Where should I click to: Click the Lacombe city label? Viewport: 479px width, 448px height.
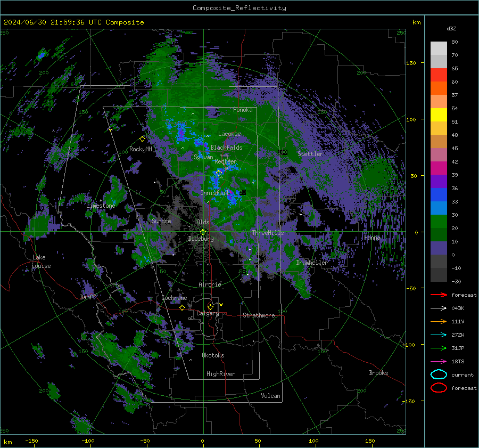tap(229, 134)
